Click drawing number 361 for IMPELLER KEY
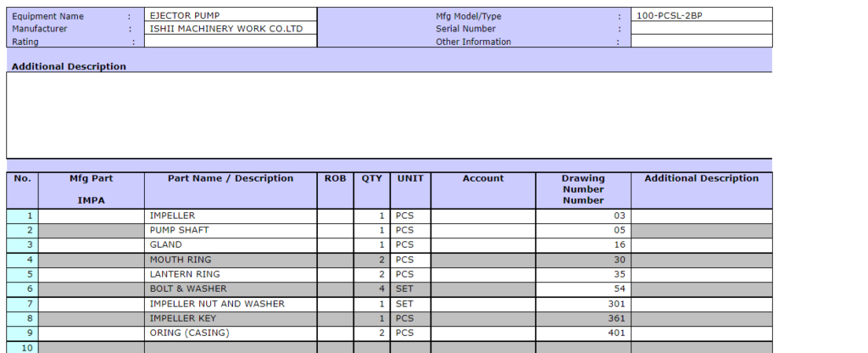Screen dimensions: 868x353 point(582,318)
